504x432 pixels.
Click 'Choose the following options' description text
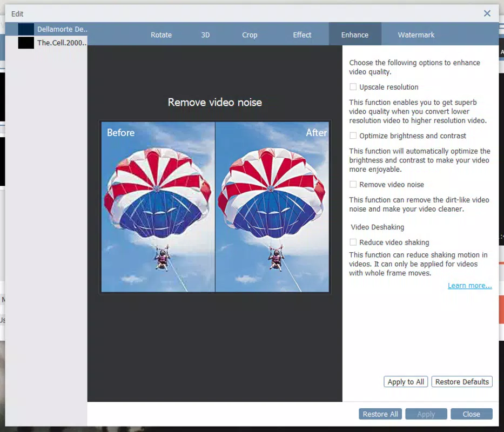pos(415,67)
